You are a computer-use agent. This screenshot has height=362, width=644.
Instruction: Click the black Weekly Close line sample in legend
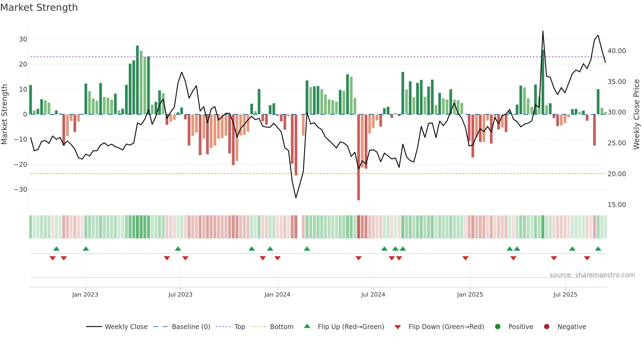pos(94,327)
